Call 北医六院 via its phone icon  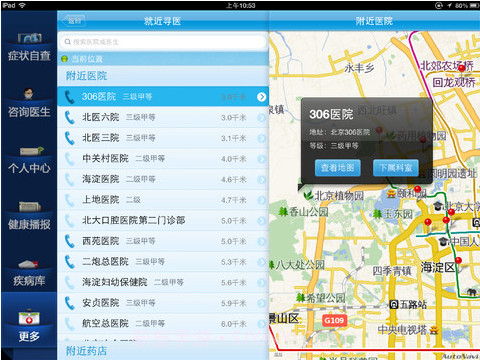coord(69,117)
